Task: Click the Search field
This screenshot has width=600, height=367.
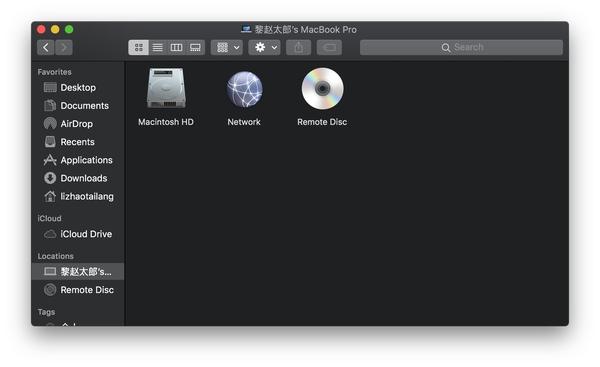Action: click(461, 47)
